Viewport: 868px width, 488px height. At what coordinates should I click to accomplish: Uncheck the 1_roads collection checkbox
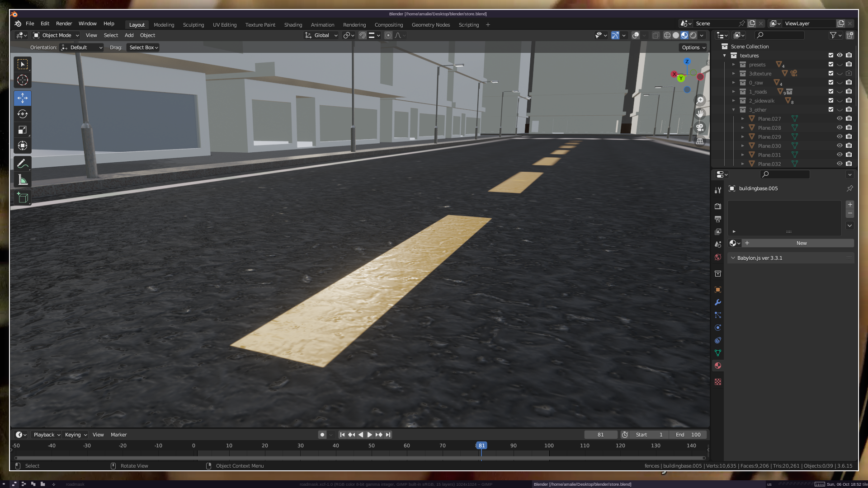click(830, 92)
